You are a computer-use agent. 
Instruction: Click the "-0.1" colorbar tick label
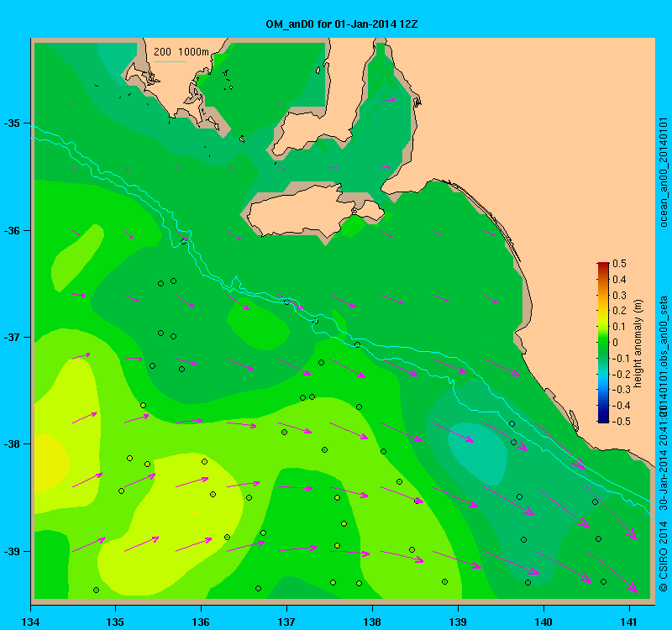pos(621,359)
